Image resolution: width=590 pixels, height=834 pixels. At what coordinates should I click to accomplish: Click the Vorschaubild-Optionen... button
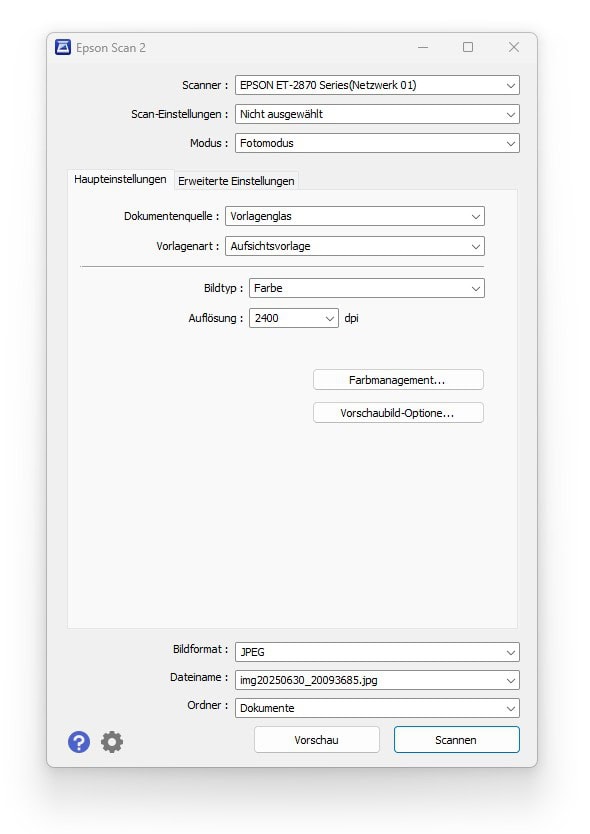coord(398,413)
